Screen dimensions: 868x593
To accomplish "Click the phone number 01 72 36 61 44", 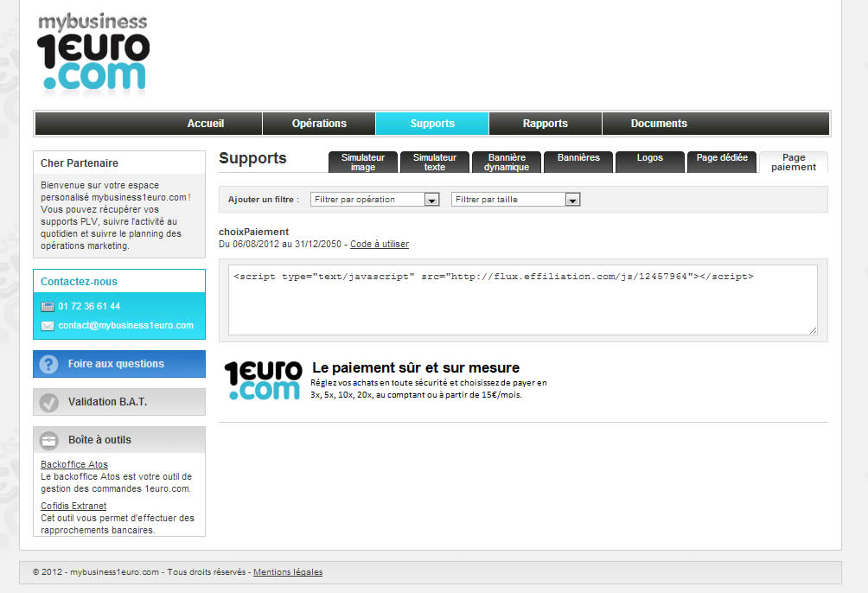I will click(89, 306).
